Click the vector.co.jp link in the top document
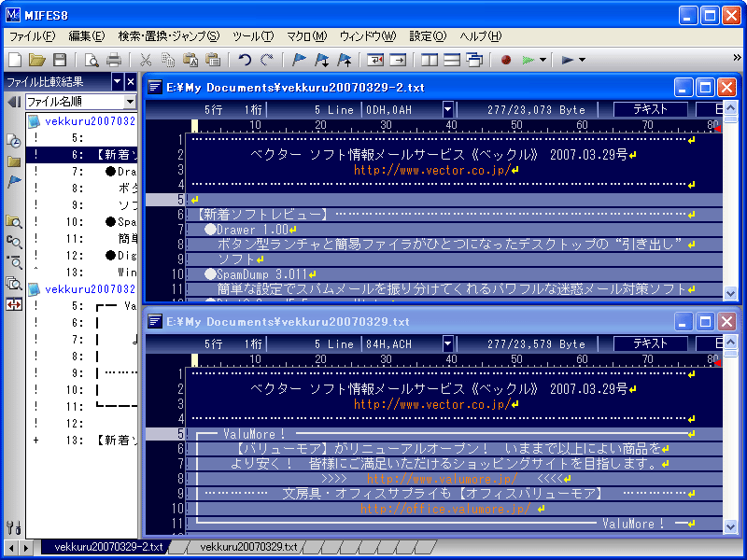The image size is (747, 560). (x=432, y=170)
